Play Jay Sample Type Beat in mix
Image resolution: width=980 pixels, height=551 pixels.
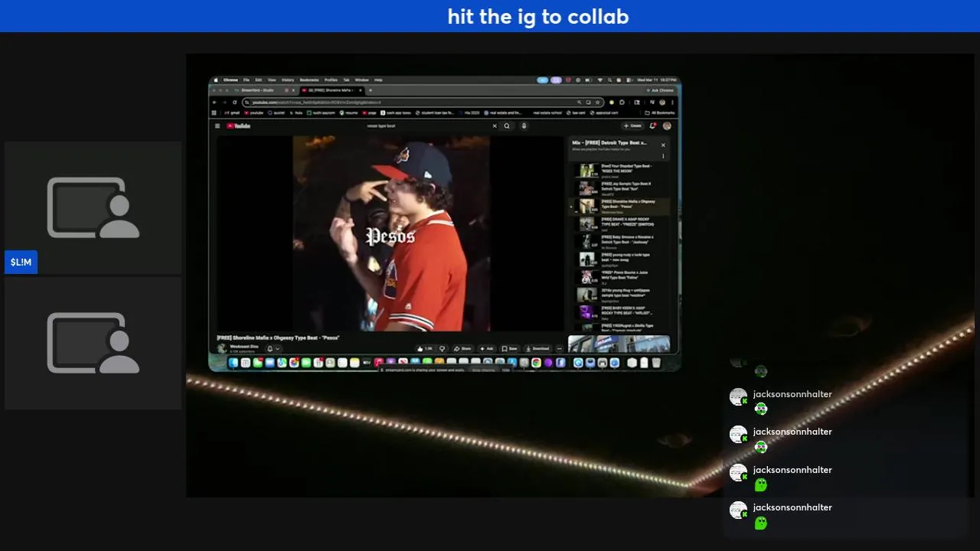coord(619,188)
